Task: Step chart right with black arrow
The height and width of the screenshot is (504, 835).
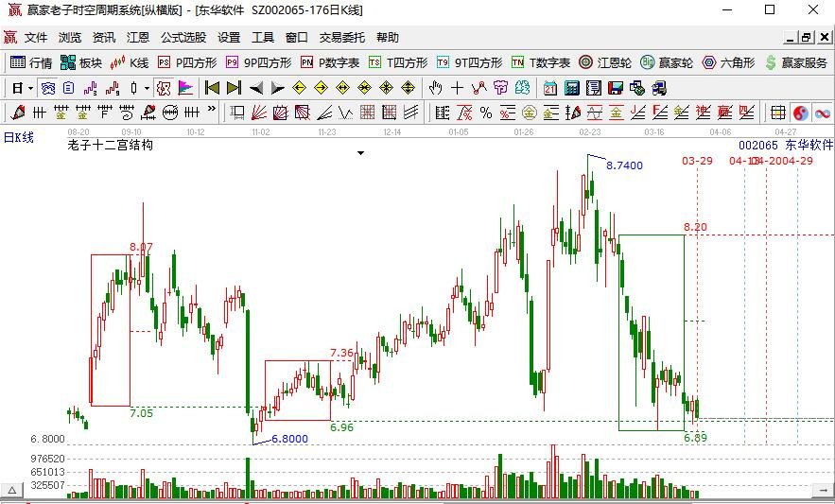Action: [x=277, y=88]
